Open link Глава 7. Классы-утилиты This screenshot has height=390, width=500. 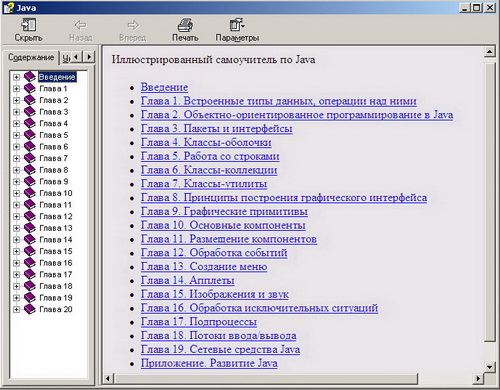(204, 184)
